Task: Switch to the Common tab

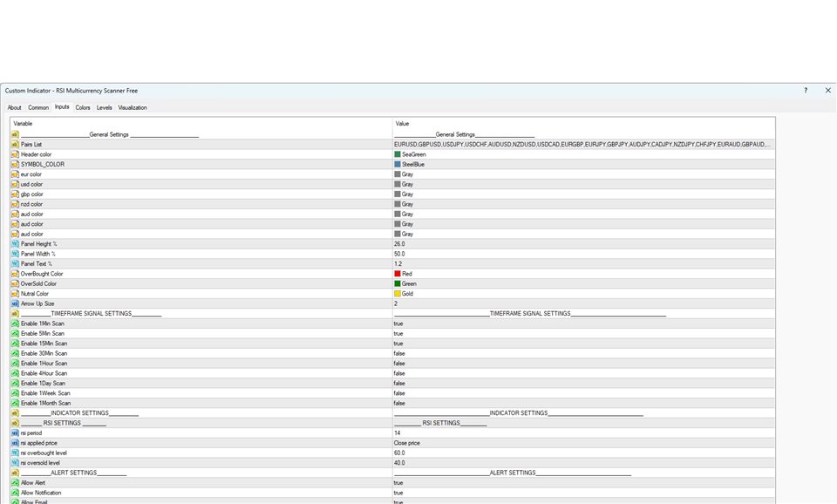Action: click(38, 107)
